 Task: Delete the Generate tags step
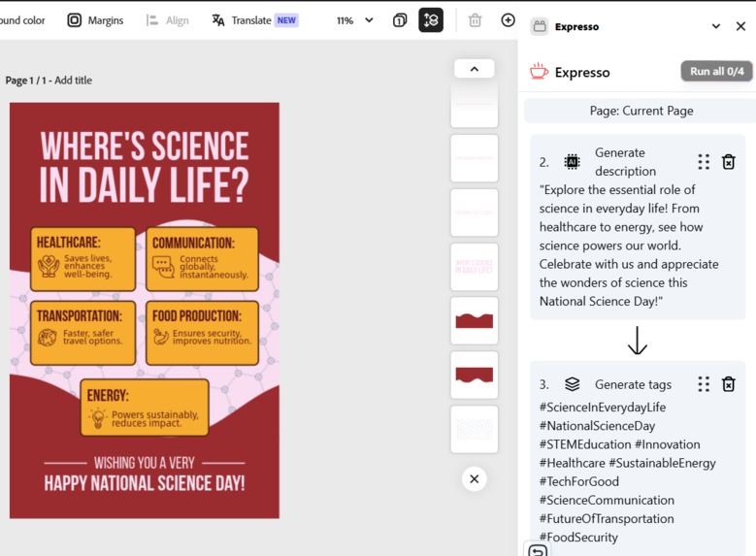[728, 384]
